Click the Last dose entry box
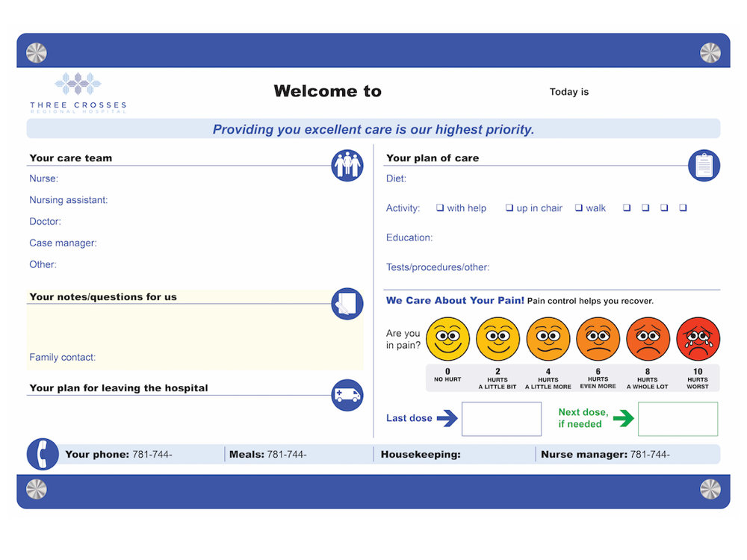Image resolution: width=747 pixels, height=560 pixels. click(501, 419)
